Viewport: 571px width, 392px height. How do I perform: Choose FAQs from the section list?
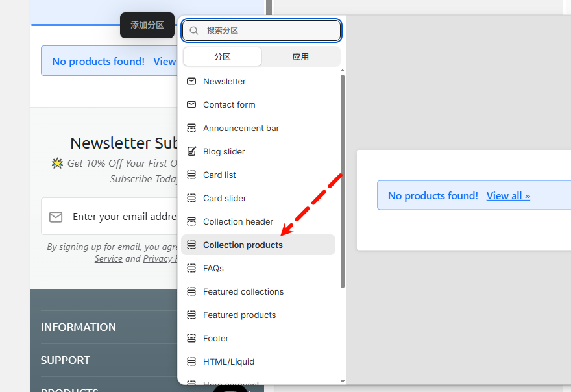[213, 268]
